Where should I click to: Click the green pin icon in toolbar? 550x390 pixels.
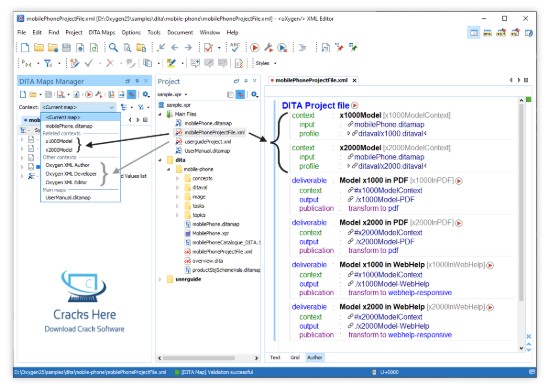pos(353,47)
